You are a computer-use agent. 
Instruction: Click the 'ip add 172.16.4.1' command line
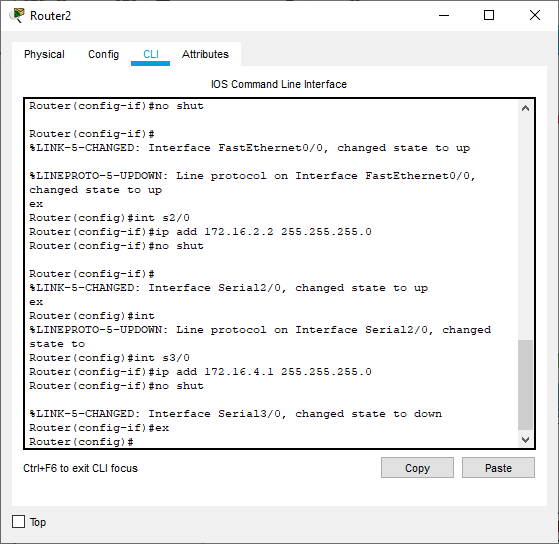click(x=200, y=372)
